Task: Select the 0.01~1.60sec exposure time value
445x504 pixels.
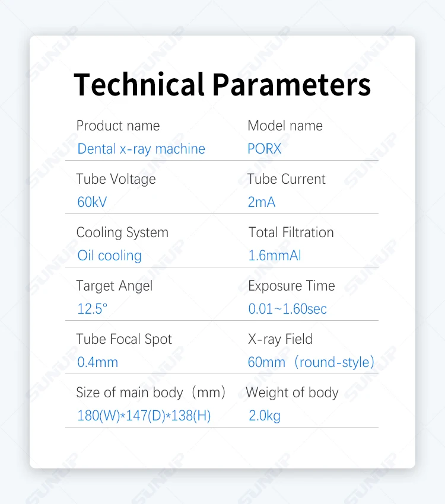Action: point(288,309)
